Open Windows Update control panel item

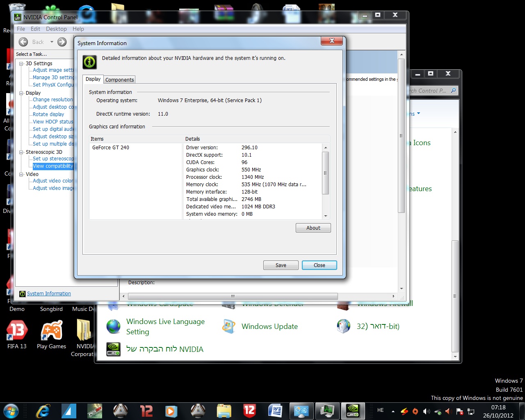point(269,326)
